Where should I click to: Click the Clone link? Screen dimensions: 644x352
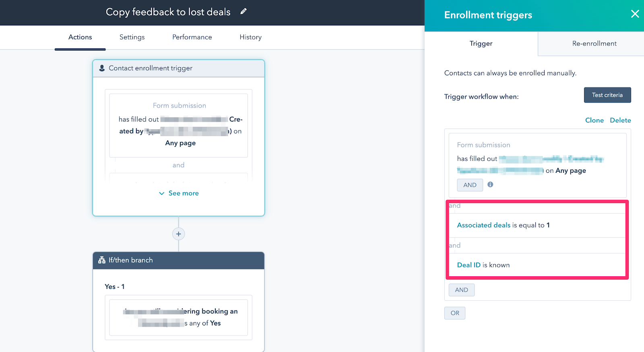click(594, 120)
